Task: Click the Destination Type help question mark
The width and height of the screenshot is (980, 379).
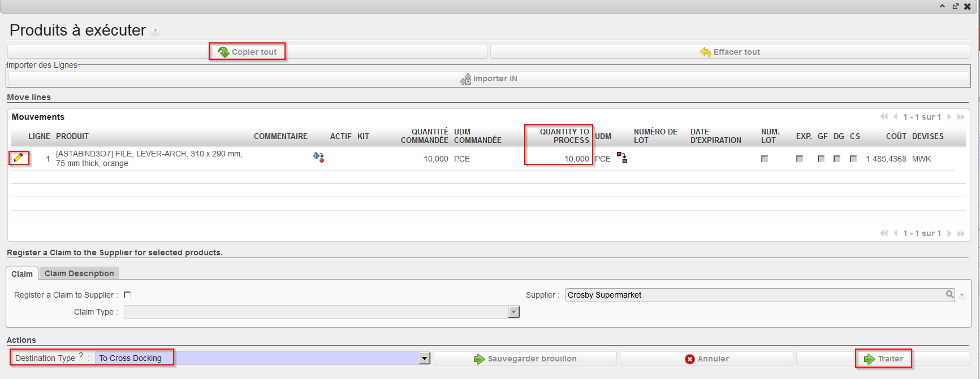Action: [81, 355]
